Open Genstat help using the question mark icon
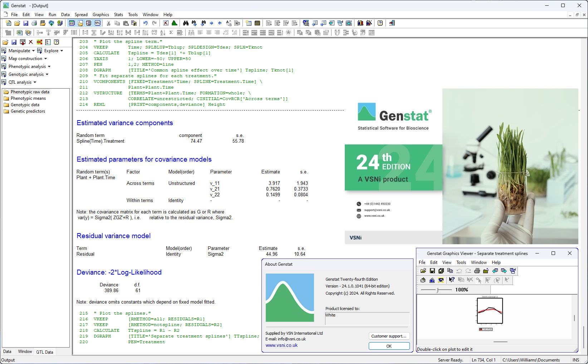The width and height of the screenshot is (588, 364). (380, 23)
